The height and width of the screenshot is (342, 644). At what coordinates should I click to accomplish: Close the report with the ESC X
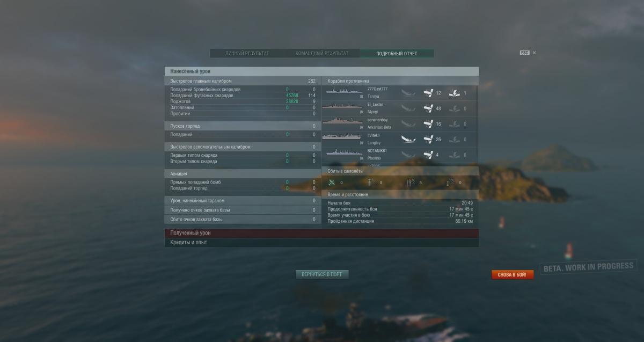coord(534,53)
